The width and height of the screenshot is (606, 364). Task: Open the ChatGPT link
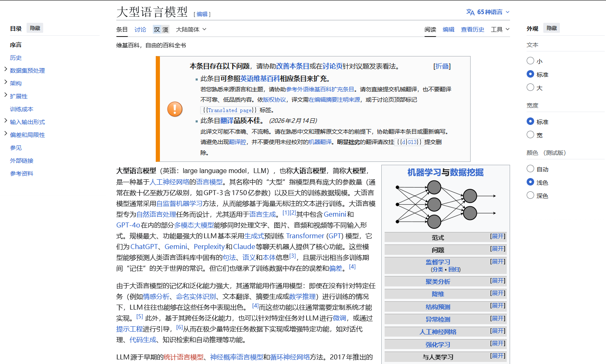pos(144,247)
